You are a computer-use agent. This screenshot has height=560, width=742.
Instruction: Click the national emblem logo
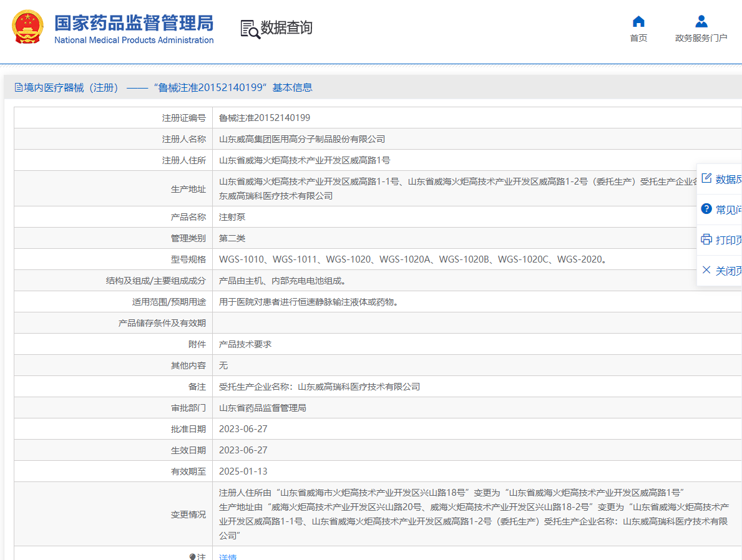coord(27,27)
